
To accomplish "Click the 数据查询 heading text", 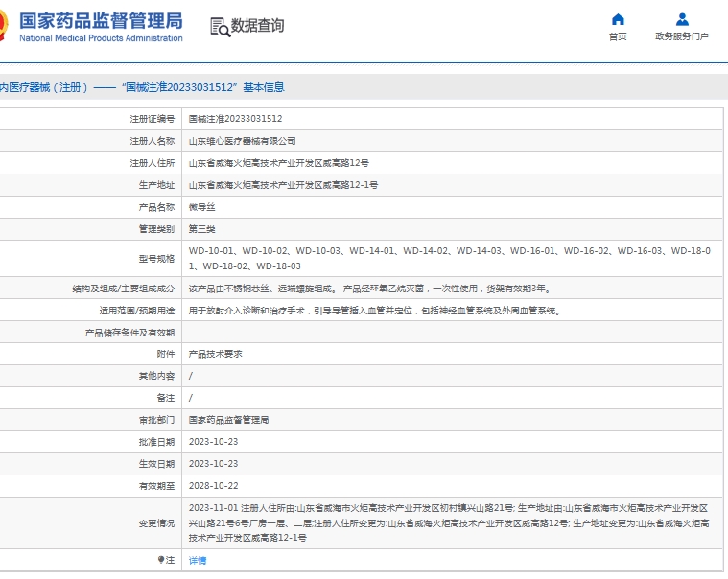I will click(258, 26).
